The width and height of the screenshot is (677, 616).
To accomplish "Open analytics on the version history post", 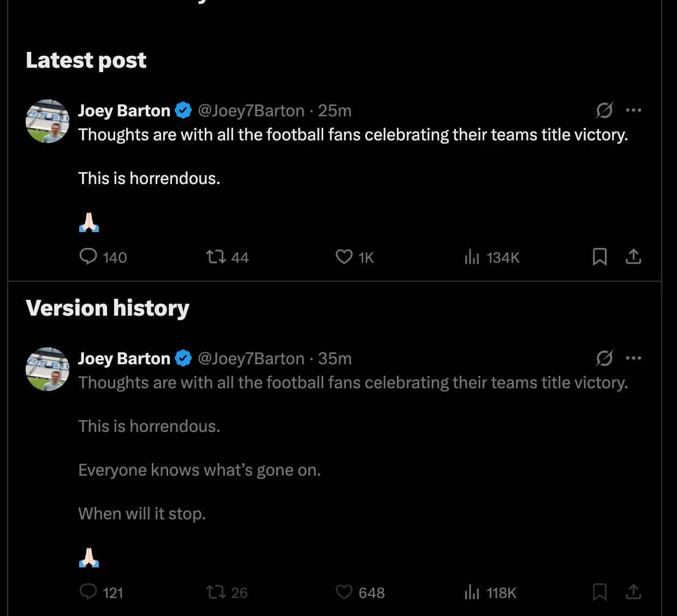I will [x=470, y=592].
